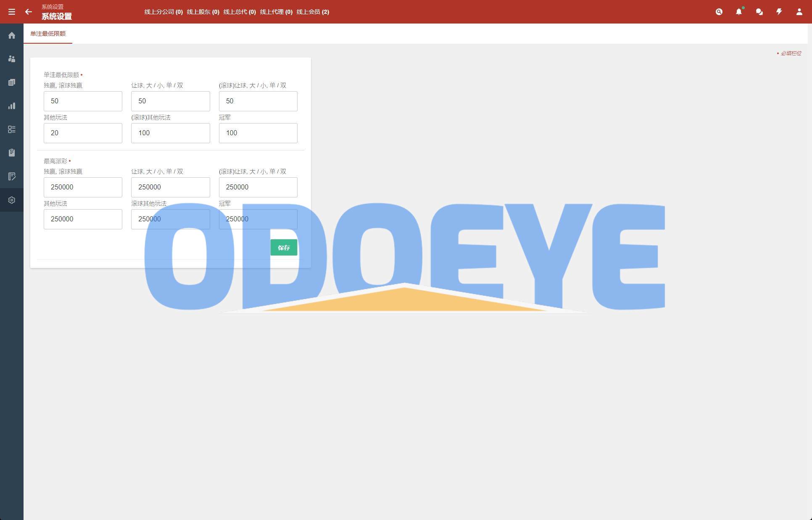The image size is (812, 520).
Task: Click the lightning bolt icon
Action: pos(779,12)
